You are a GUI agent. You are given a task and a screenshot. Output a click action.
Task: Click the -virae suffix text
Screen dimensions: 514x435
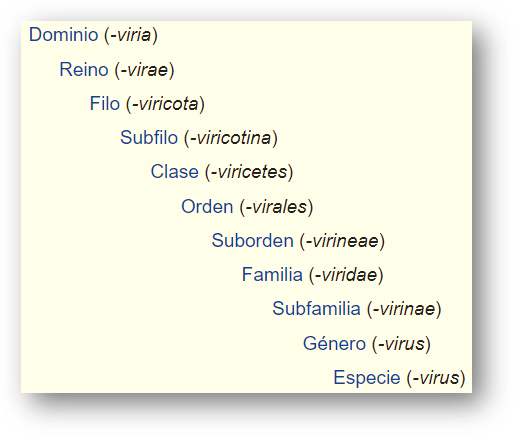(144, 70)
